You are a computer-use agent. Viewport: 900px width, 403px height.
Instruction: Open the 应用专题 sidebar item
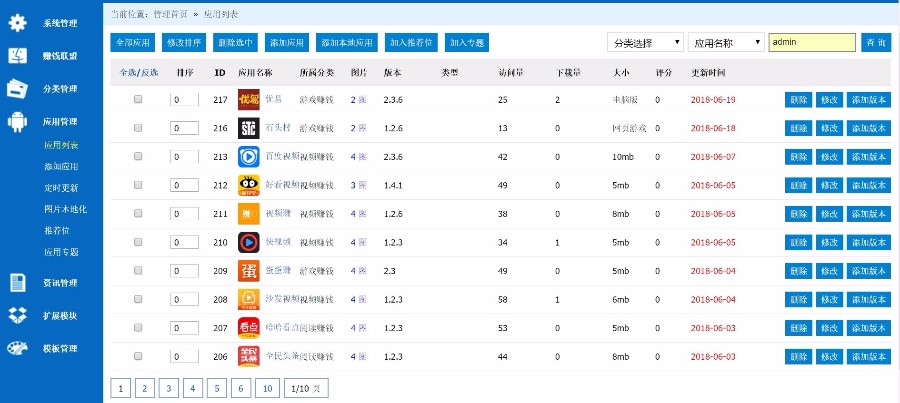[x=61, y=252]
